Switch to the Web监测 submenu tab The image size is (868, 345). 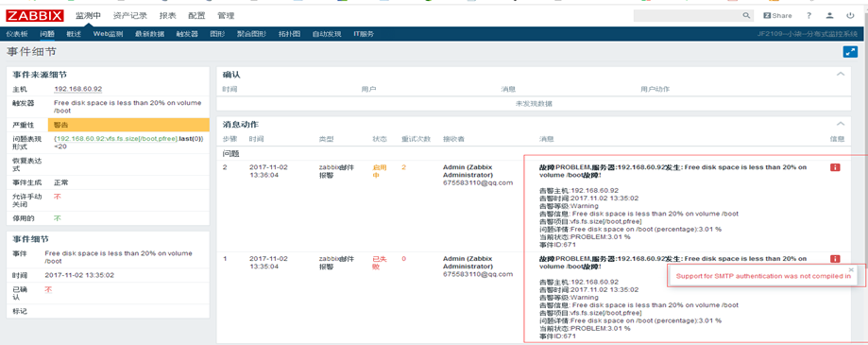coord(108,34)
